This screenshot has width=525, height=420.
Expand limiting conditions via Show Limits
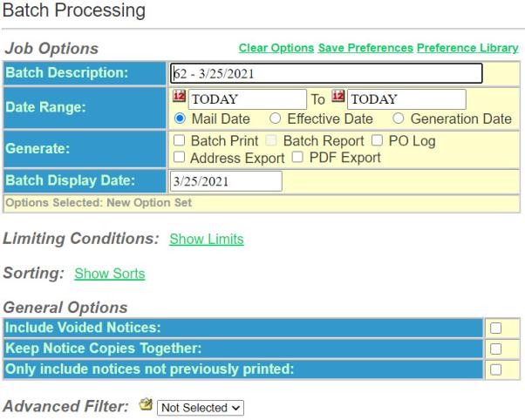click(206, 239)
